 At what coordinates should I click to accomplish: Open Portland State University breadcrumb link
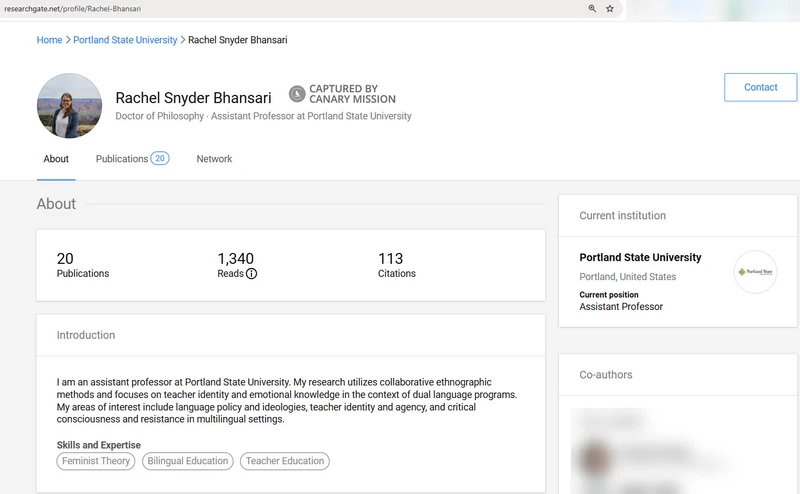[x=125, y=40]
